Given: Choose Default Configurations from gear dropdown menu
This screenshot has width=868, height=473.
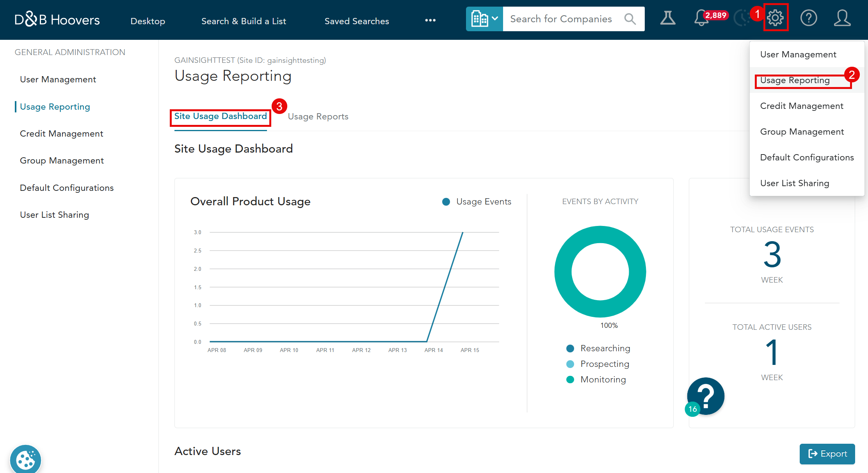Looking at the screenshot, I should pos(807,157).
